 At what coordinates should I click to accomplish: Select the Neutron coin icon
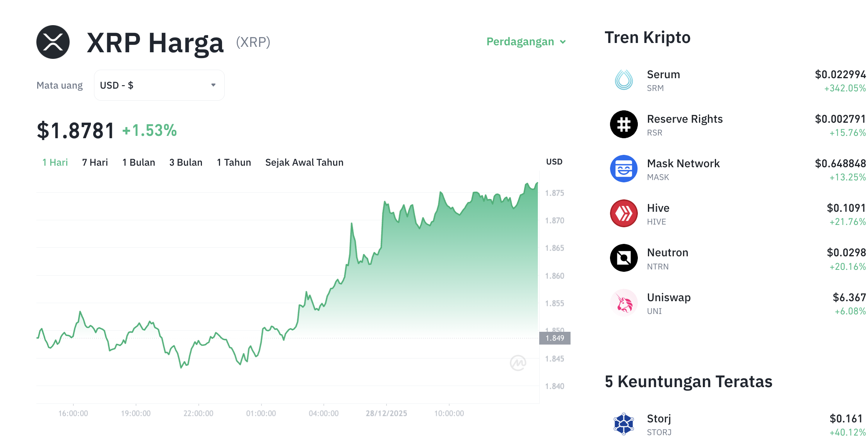[x=623, y=258]
